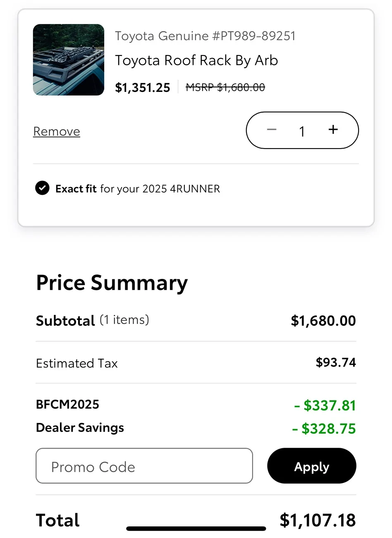Click the $1,351.25 item price

pyautogui.click(x=143, y=88)
